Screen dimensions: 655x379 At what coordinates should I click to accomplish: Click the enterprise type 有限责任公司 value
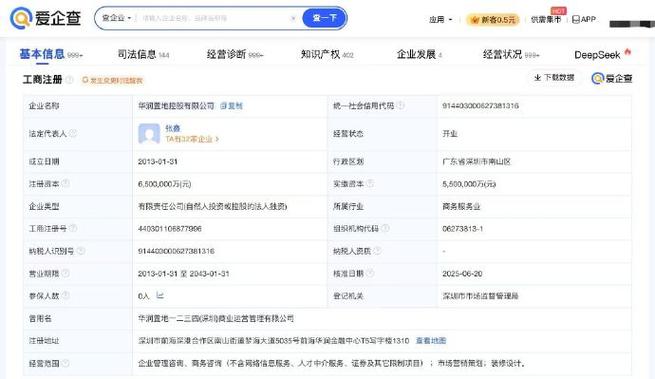pyautogui.click(x=213, y=206)
